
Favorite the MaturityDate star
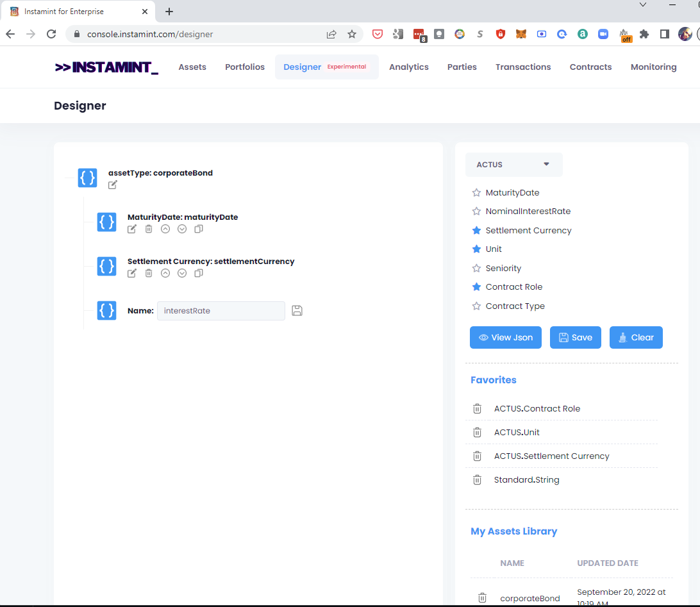476,193
